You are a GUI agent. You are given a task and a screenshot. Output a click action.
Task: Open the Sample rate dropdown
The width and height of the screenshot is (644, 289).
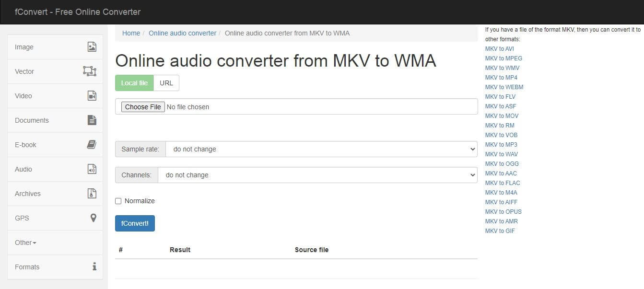click(321, 149)
